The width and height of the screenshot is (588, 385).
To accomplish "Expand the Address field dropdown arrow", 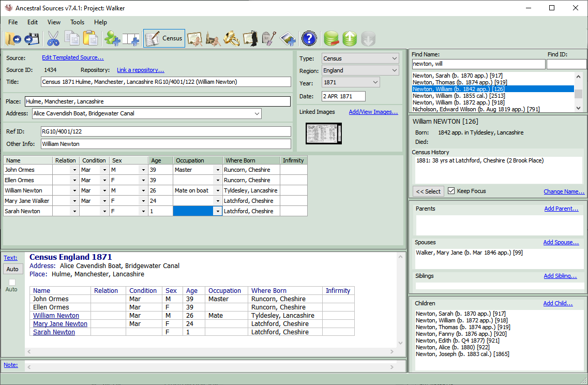I will click(257, 114).
